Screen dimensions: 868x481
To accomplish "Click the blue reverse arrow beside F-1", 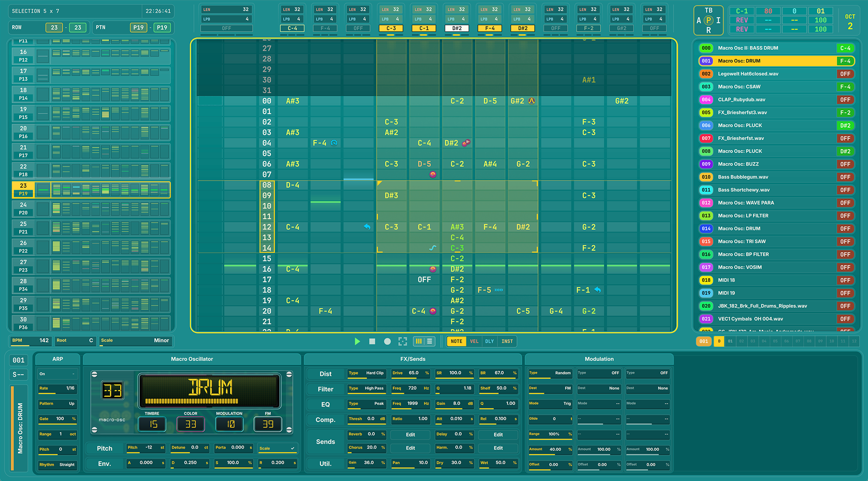I will (x=598, y=290).
